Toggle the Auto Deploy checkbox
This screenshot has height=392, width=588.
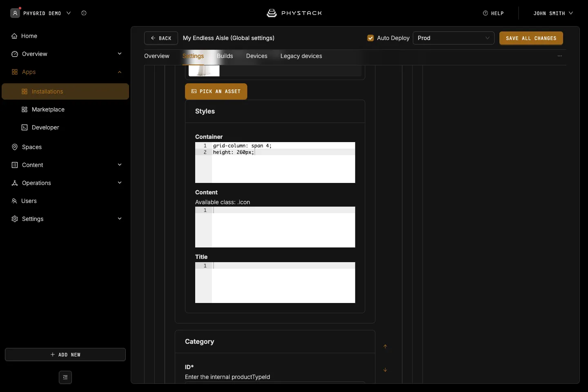coord(371,38)
